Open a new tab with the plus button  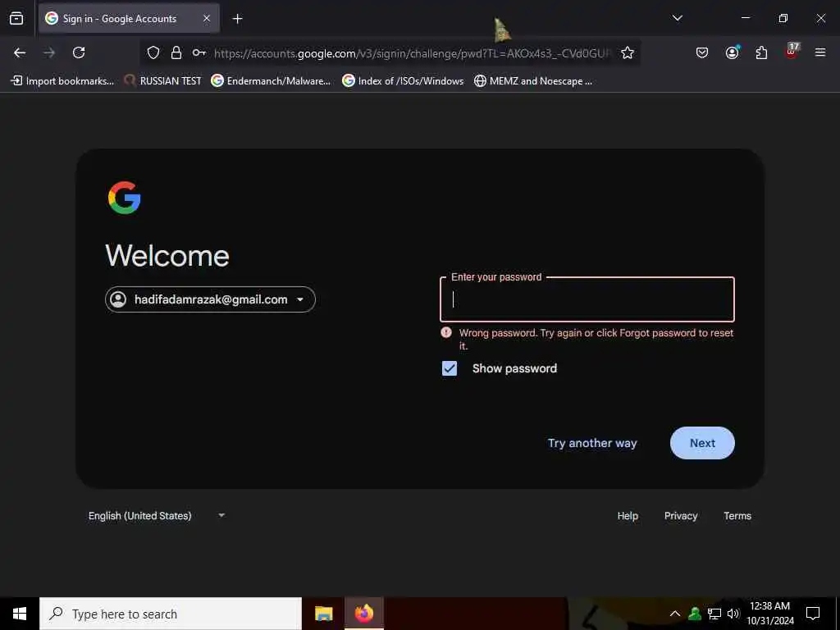click(237, 19)
